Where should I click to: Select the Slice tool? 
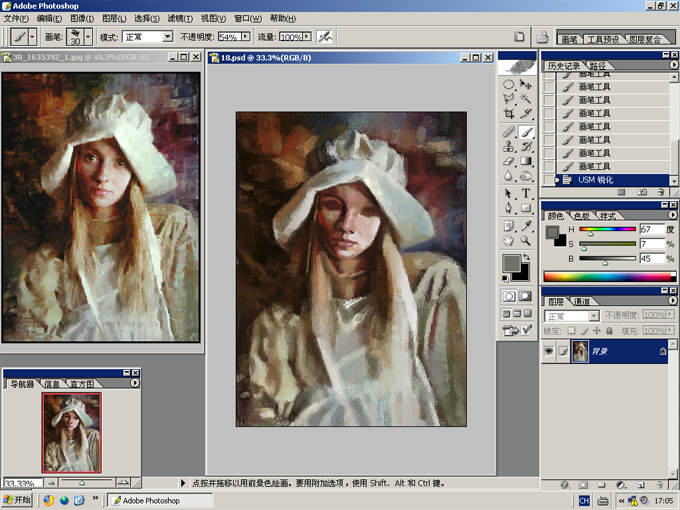[x=526, y=114]
